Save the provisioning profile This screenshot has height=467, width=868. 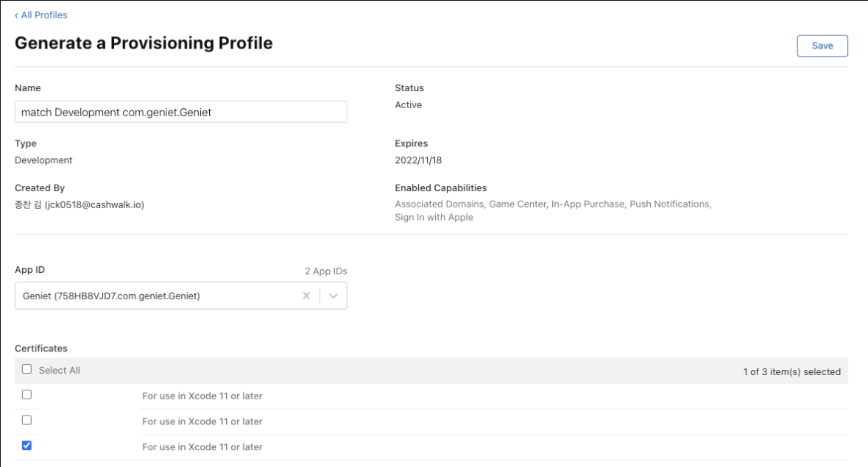822,46
